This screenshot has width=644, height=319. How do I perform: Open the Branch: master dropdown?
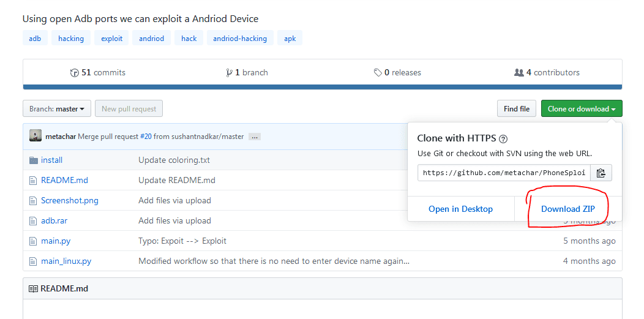point(57,109)
